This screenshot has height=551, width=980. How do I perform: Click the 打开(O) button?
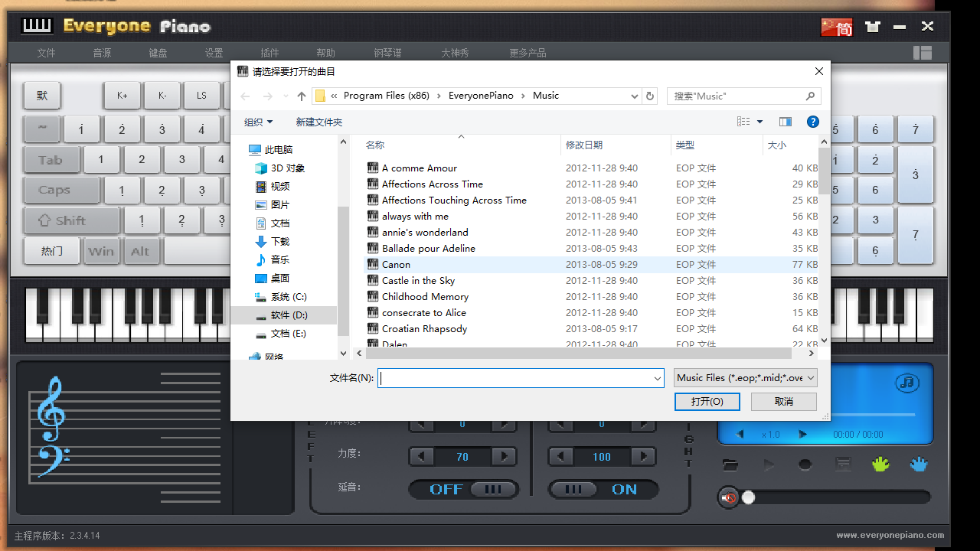(x=707, y=401)
